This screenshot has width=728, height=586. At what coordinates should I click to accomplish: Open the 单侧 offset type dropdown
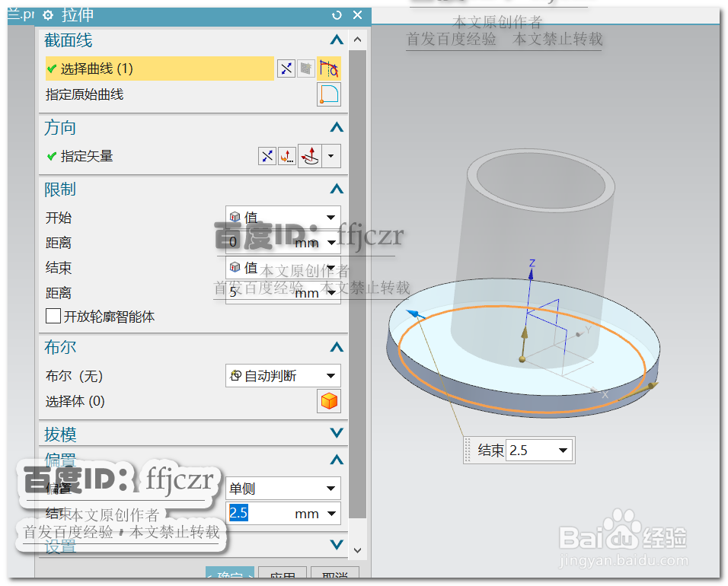click(283, 488)
